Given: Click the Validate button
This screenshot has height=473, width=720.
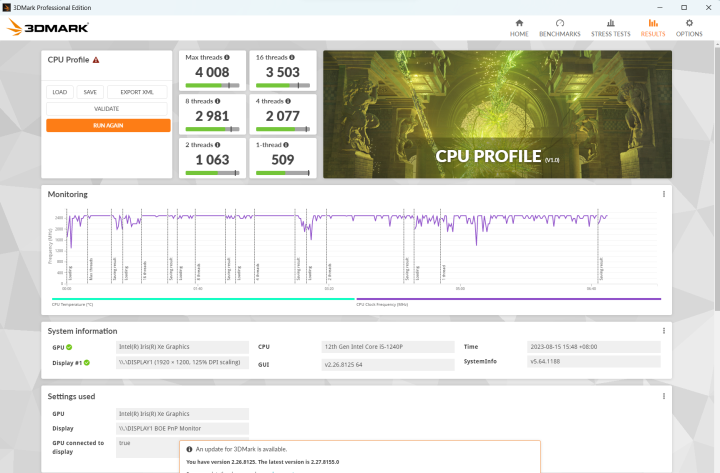Looking at the screenshot, I should (x=107, y=109).
